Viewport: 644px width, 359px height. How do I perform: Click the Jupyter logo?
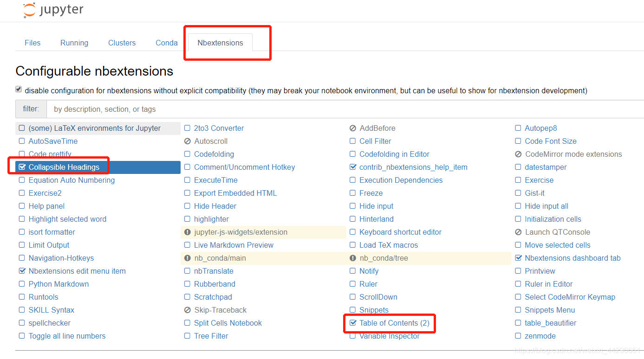coord(53,10)
